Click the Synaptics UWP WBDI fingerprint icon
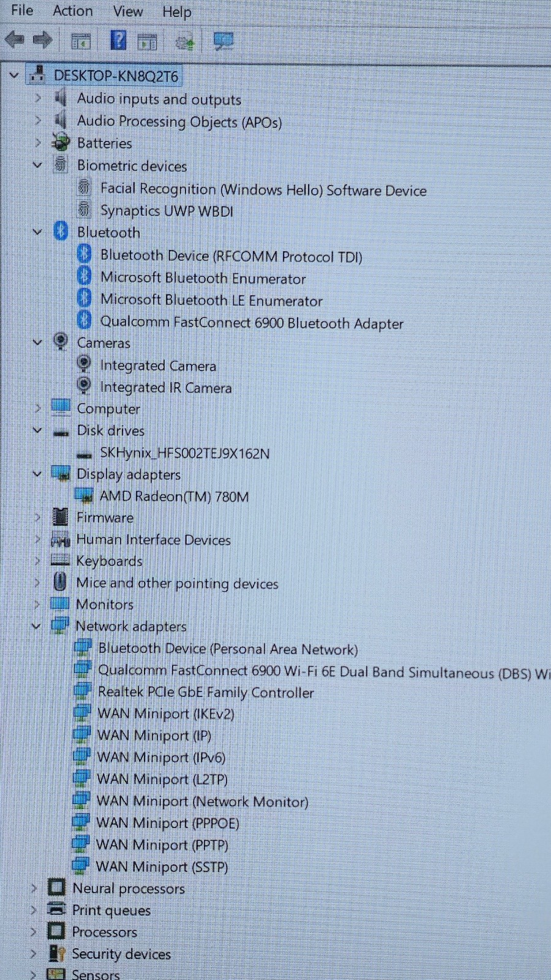 coord(84,209)
